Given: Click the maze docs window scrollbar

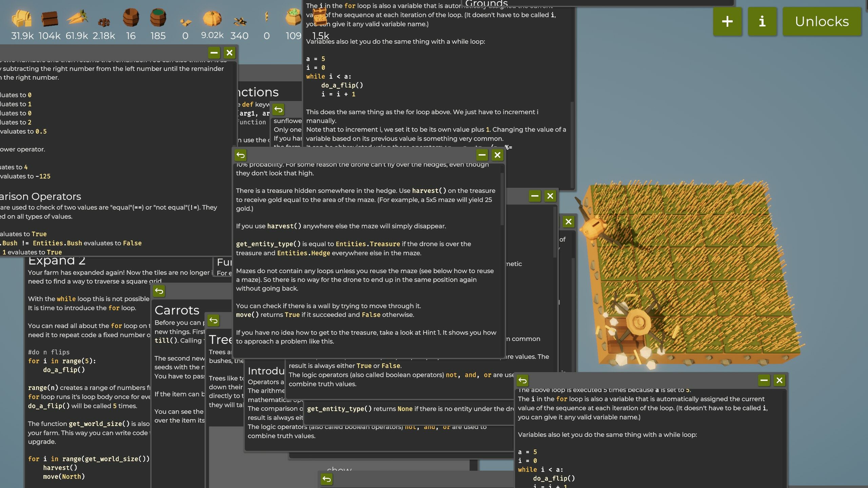Looking at the screenshot, I should coord(502,199).
